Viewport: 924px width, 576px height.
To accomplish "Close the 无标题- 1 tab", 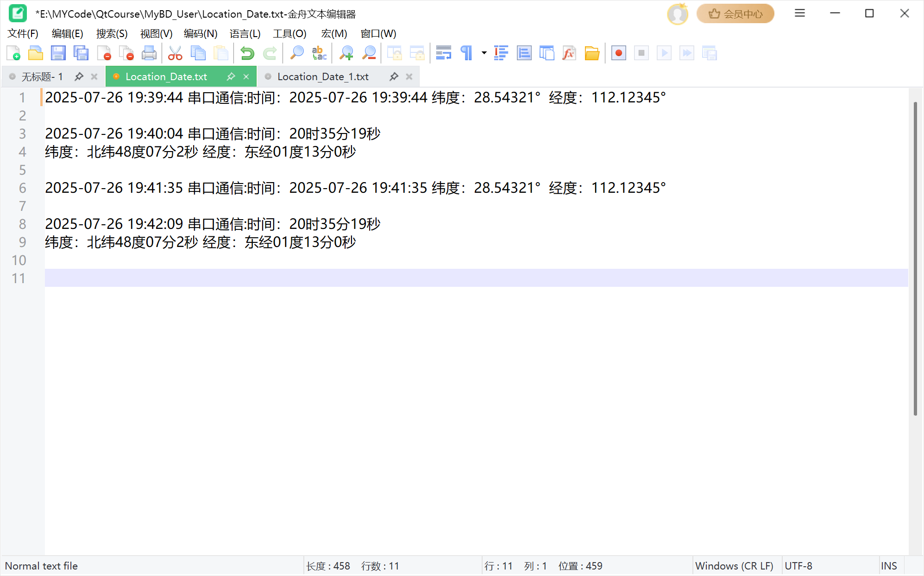I will pyautogui.click(x=94, y=76).
